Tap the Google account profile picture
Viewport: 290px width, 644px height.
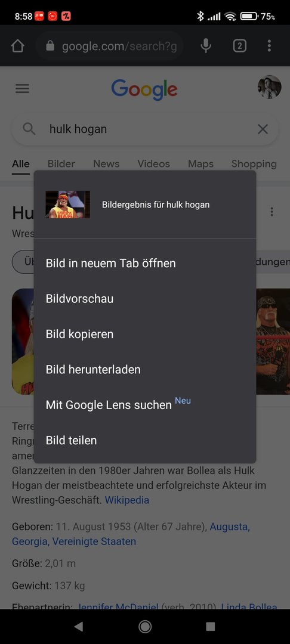[270, 87]
